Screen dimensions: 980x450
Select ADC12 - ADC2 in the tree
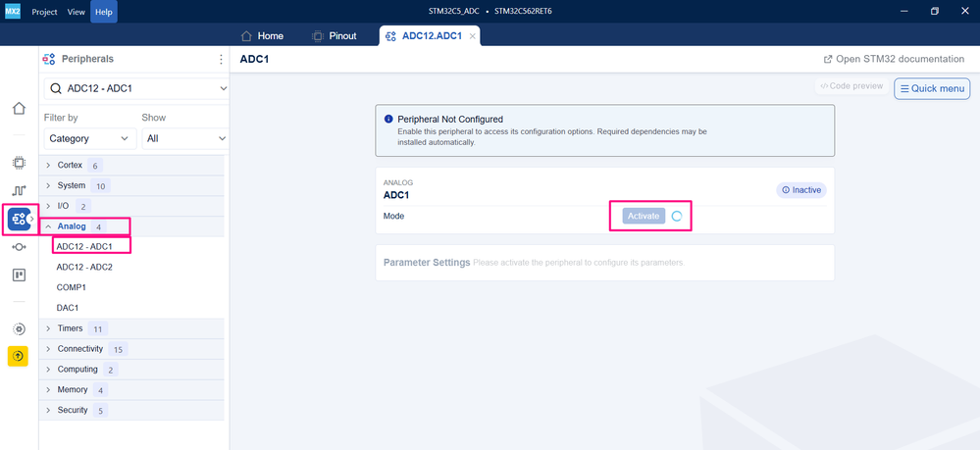point(84,267)
